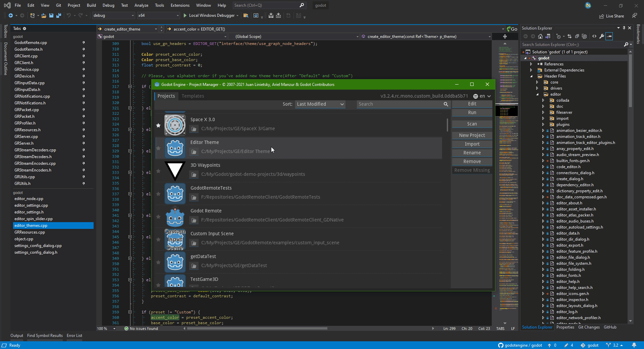Collapse All nodes via Solution Explorer icon
644x349 pixels.
tap(577, 36)
